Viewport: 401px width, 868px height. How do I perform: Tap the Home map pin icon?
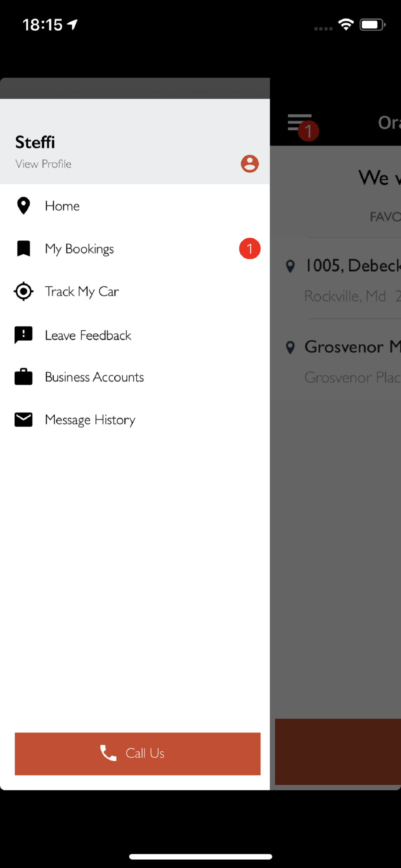click(x=23, y=206)
